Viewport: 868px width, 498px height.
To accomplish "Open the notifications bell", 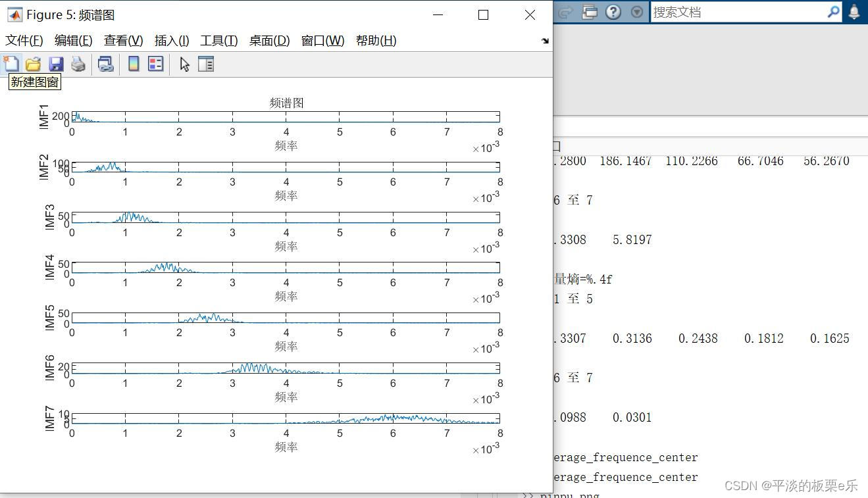I will (854, 11).
